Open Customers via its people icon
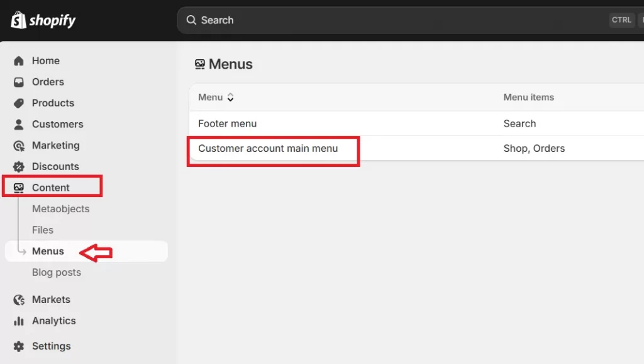This screenshot has height=364, width=644. click(19, 124)
